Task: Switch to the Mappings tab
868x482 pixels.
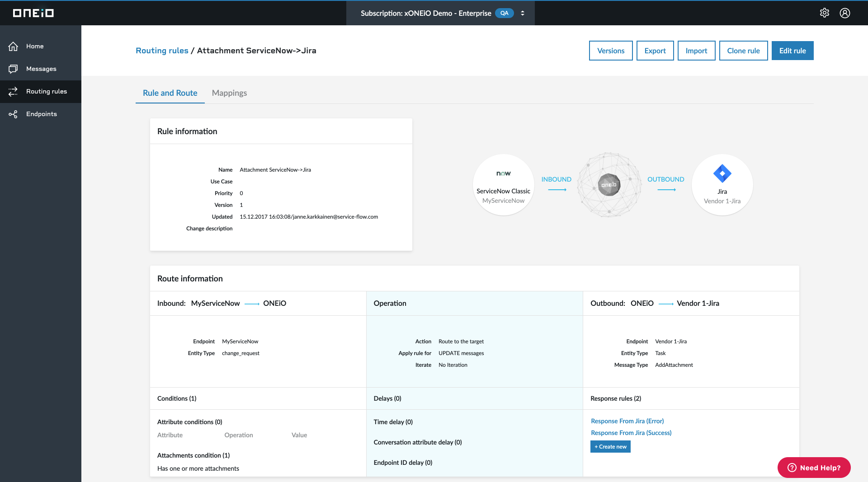Action: coord(229,93)
